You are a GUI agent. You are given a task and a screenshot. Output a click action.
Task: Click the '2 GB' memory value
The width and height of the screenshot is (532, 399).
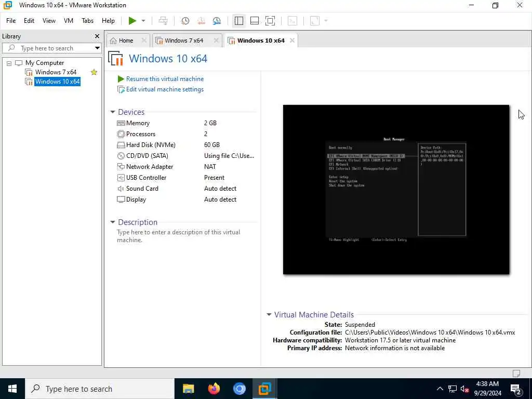(x=210, y=123)
